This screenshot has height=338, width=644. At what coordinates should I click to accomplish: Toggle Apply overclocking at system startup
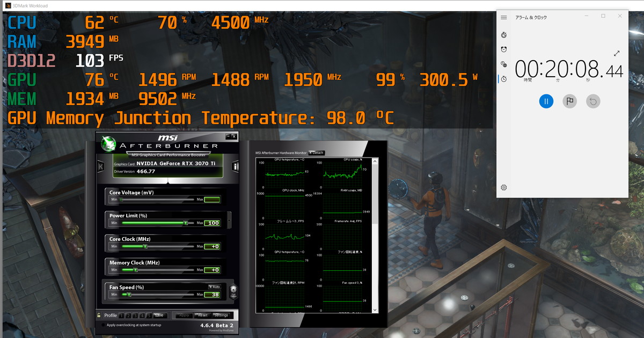click(103, 325)
